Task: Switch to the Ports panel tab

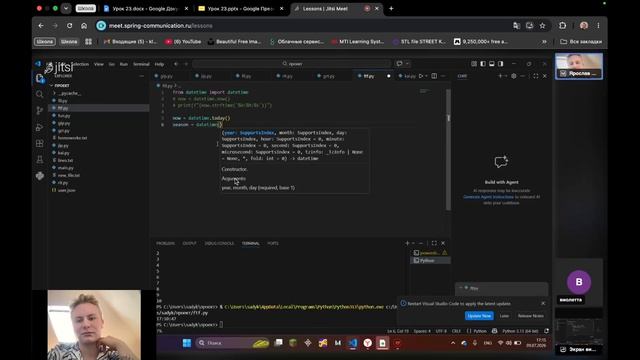Action: coord(273,243)
